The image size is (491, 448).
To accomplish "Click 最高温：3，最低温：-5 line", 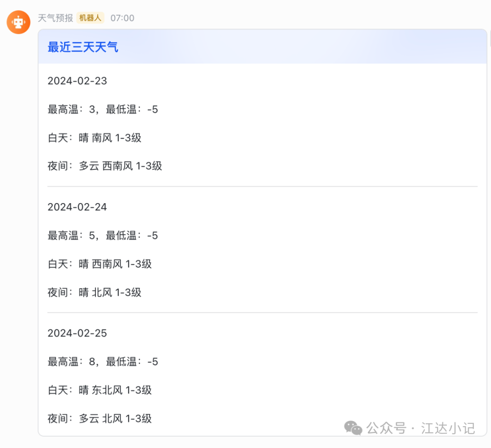I will pyautogui.click(x=103, y=110).
